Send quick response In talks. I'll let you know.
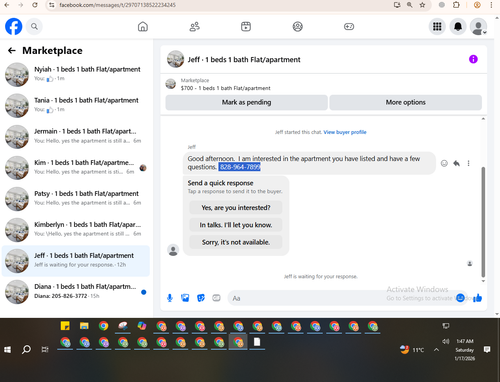Viewport: 500px width, 382px height. click(236, 225)
